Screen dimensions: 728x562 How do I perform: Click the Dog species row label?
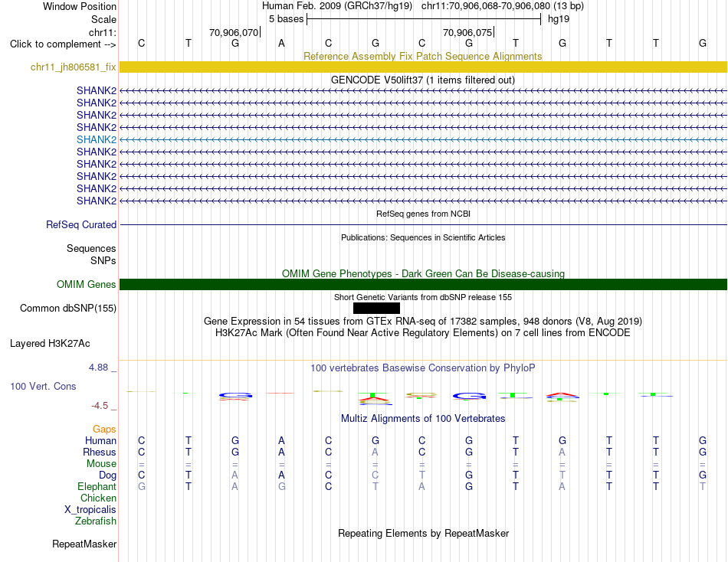[108, 475]
